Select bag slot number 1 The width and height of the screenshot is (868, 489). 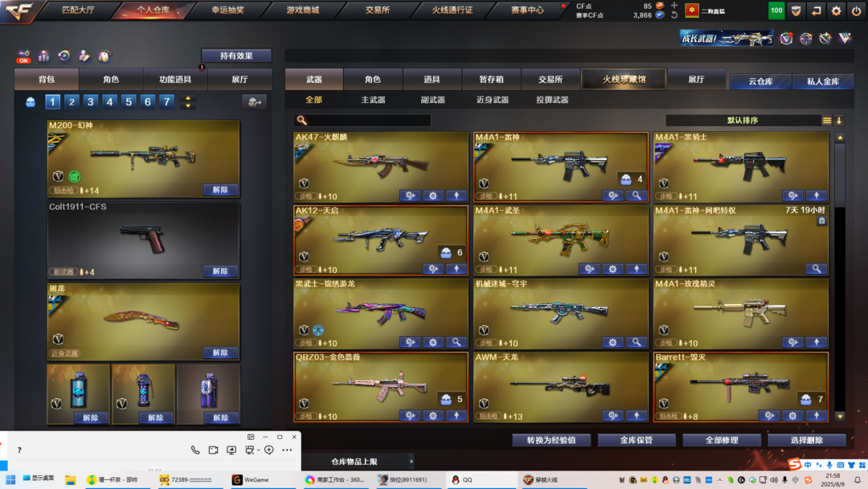[52, 102]
